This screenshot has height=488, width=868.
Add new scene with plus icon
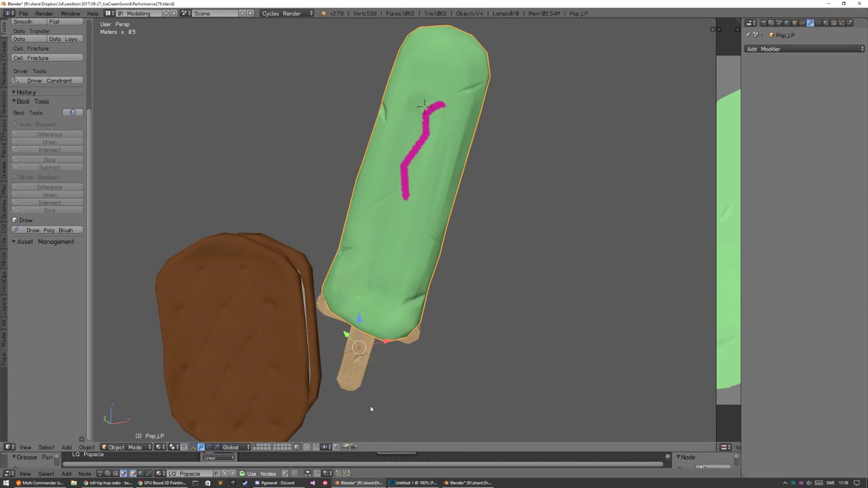tap(242, 14)
